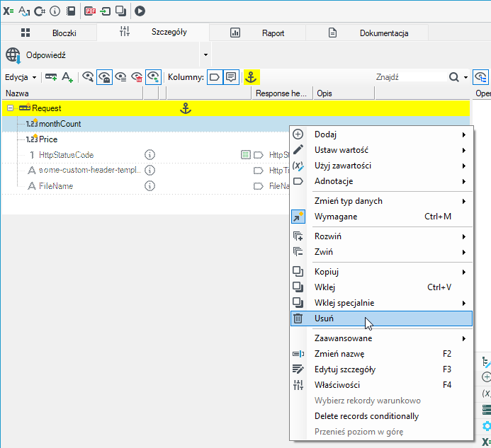Toggle the yellow anchor toolbar button
491x448 pixels.
click(x=251, y=77)
